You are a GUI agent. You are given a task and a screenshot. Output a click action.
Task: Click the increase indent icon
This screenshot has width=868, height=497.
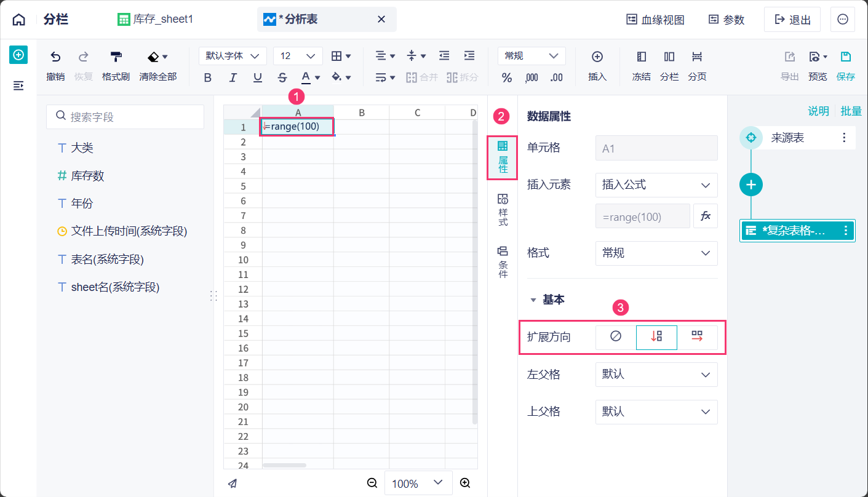[x=469, y=56]
